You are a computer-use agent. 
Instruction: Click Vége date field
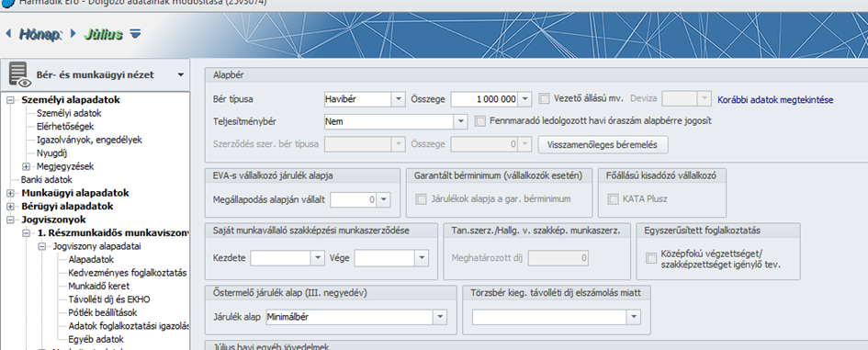pyautogui.click(x=384, y=258)
